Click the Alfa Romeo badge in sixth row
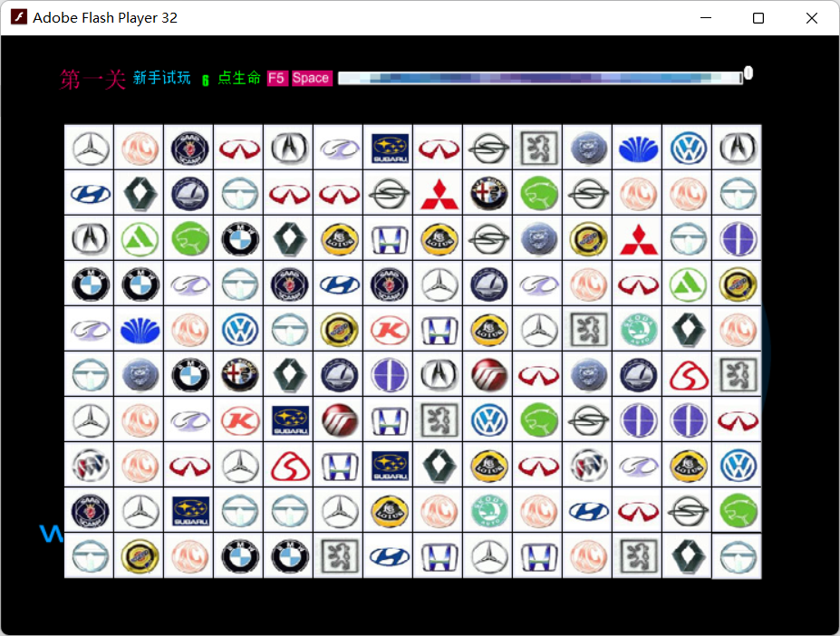Screen dimensions: 840x636 [239, 375]
